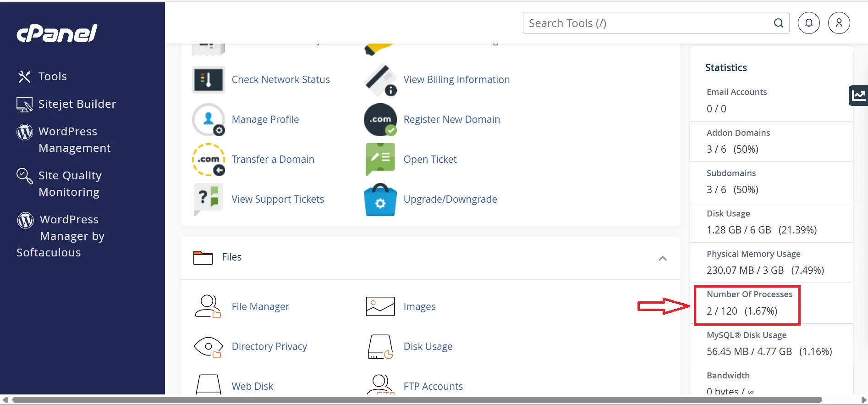Click the Upgrade/Downgrade shopping bag icon

(380, 200)
